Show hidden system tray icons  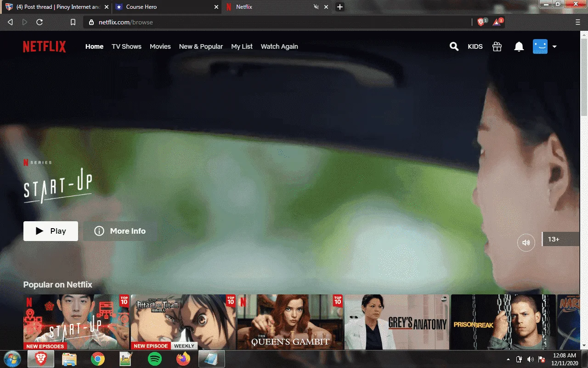pos(508,359)
